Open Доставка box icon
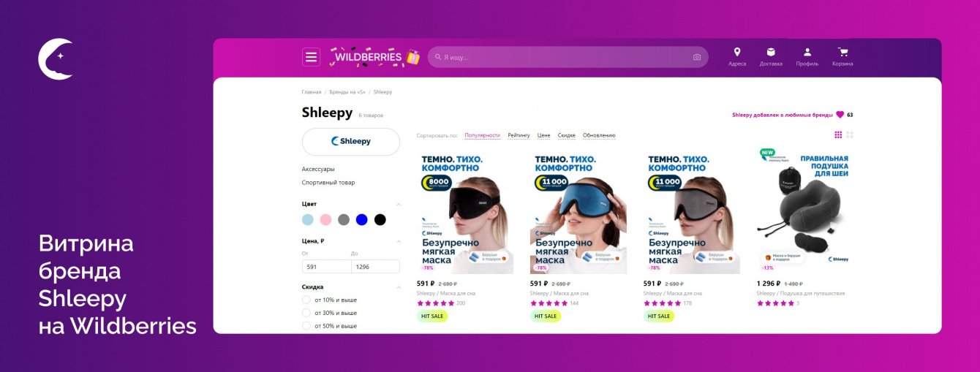 pyautogui.click(x=771, y=52)
